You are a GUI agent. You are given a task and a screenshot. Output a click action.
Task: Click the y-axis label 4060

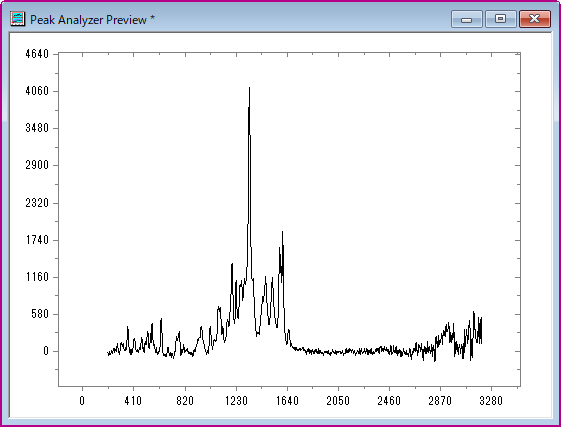tap(37, 91)
